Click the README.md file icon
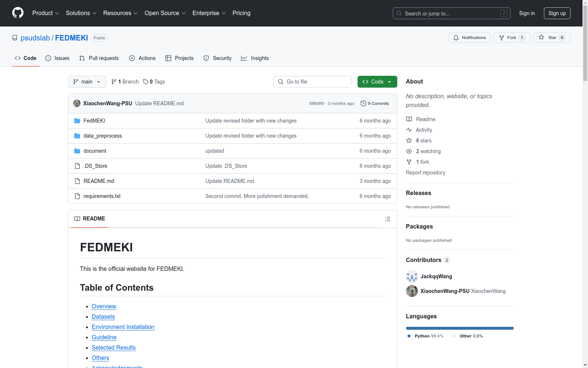588x368 pixels. coord(77,181)
